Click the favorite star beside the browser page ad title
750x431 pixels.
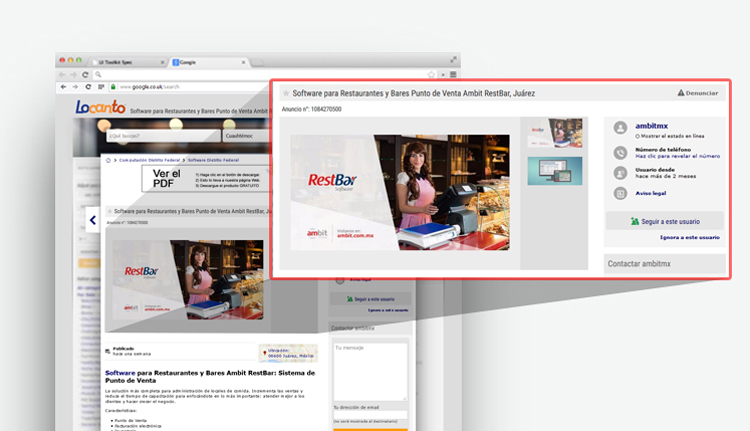pyautogui.click(x=110, y=211)
